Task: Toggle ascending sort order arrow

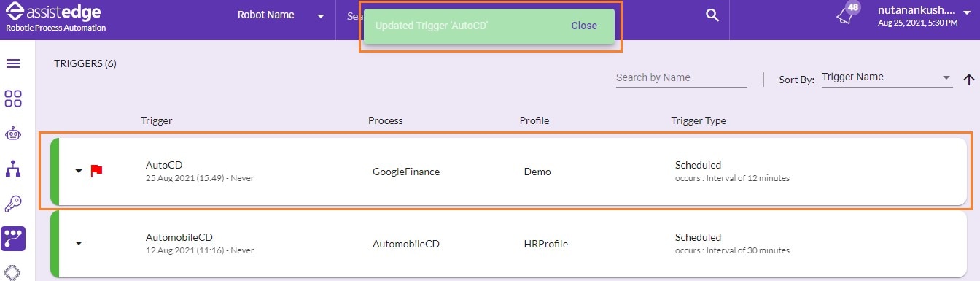Action: tap(968, 79)
